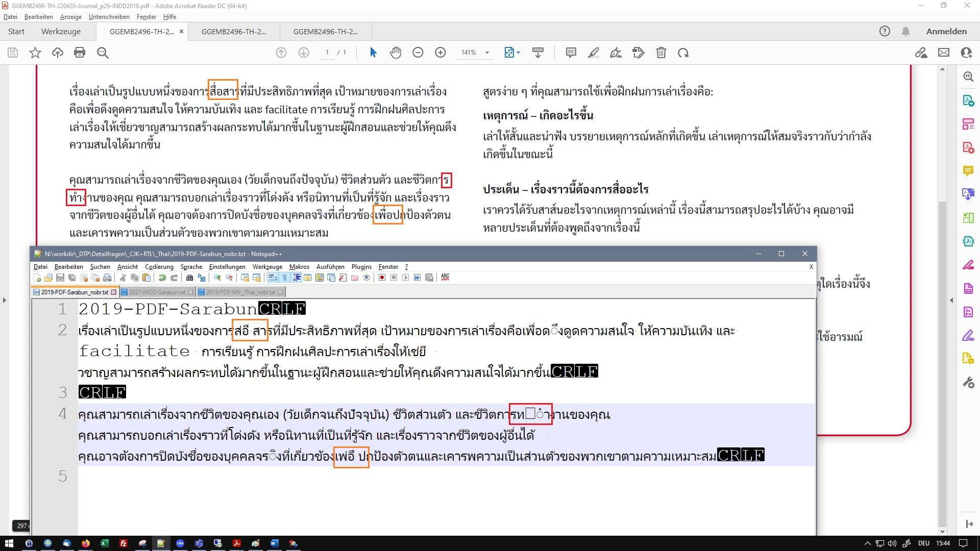Click the highlight text pen icon
This screenshot has width=980, height=551.
click(593, 53)
